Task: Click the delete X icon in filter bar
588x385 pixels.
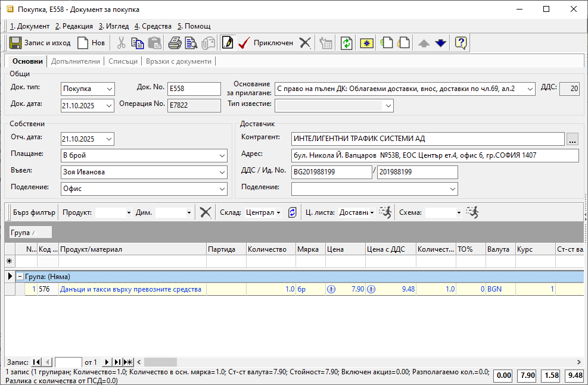Action: click(206, 212)
